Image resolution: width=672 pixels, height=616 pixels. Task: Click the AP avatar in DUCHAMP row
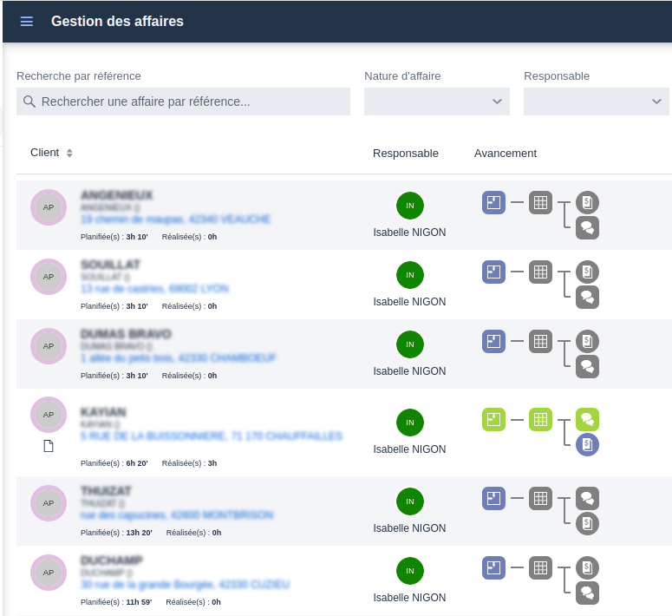click(x=49, y=573)
